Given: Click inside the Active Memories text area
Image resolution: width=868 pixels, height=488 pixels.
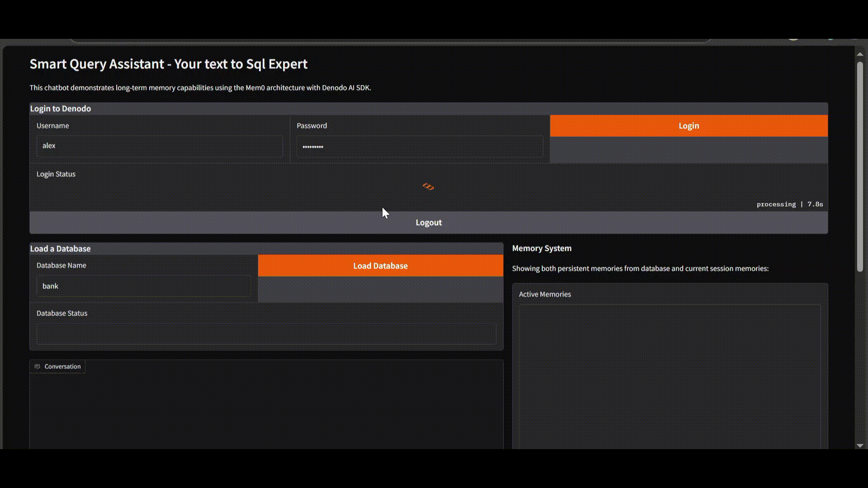Looking at the screenshot, I should [x=669, y=375].
